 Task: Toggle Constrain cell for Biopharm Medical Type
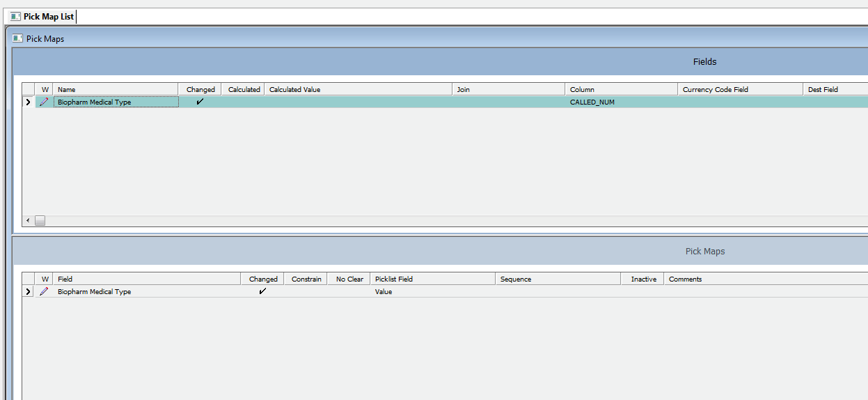click(x=306, y=291)
